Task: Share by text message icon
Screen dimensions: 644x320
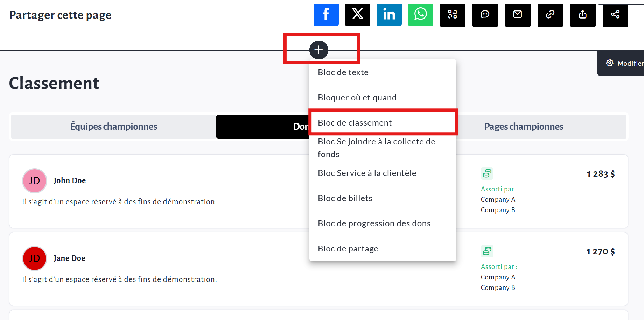Action: 485,15
